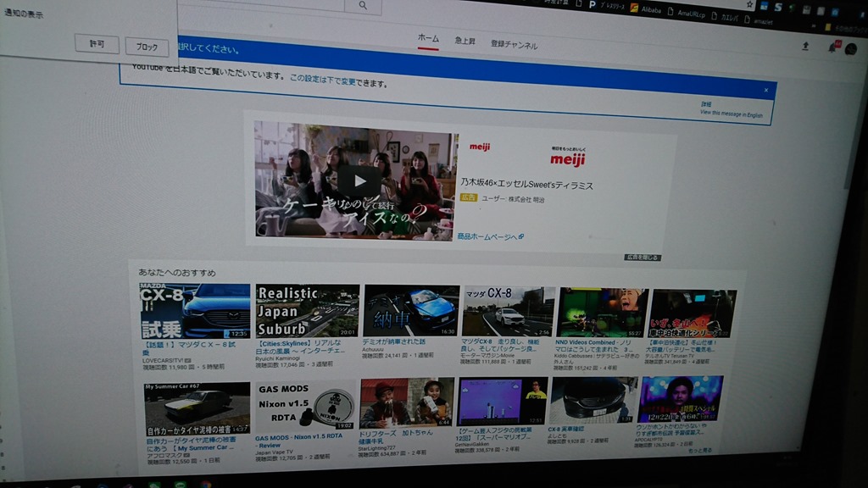Click the デミオが納車された話 title
This screenshot has height=488, width=868.
click(393, 342)
